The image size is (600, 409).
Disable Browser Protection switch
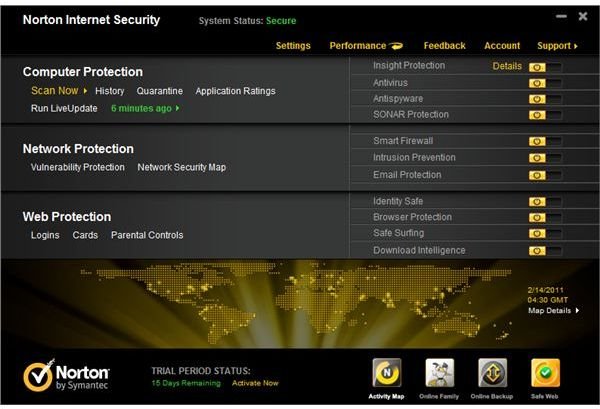click(x=545, y=217)
